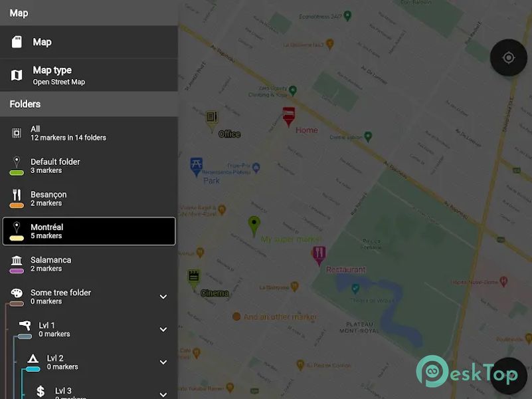
Task: Click the purple color tag under Salamanca
Action: tap(17, 271)
